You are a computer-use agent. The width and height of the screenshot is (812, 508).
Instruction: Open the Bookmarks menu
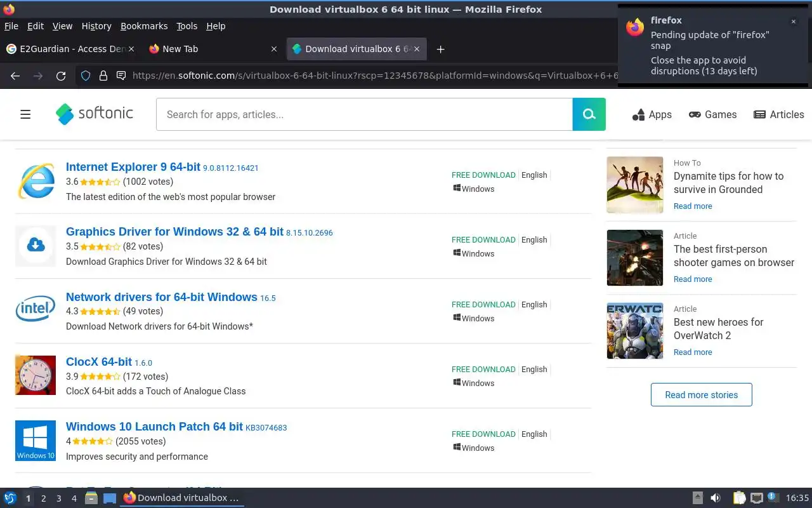coord(144,26)
